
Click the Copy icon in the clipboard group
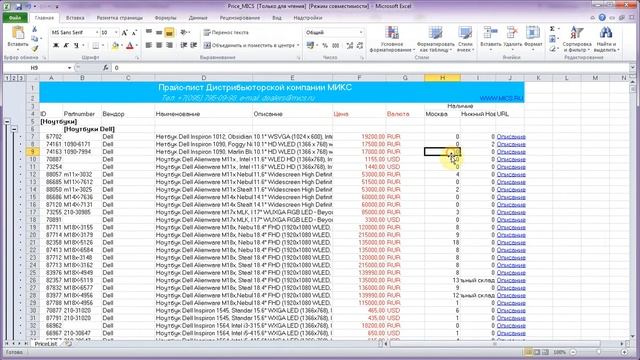(x=35, y=39)
